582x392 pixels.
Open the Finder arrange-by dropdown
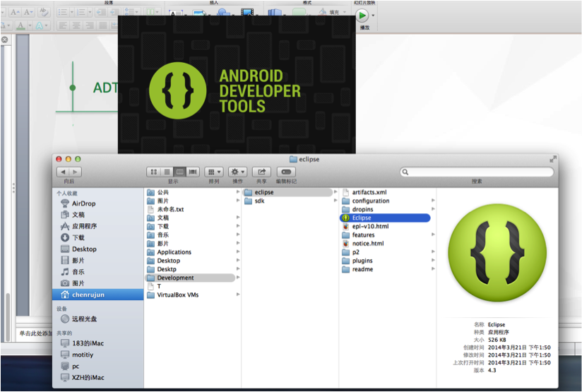tap(214, 172)
